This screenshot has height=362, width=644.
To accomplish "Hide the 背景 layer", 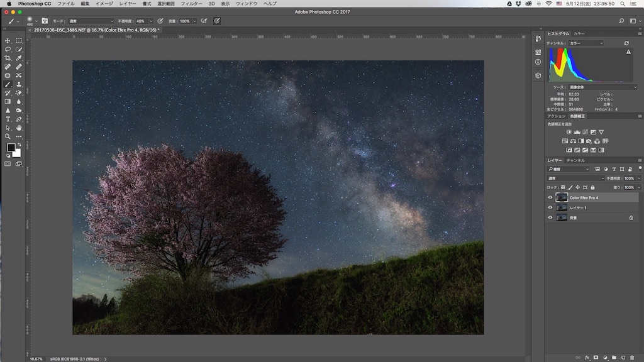I will point(550,217).
